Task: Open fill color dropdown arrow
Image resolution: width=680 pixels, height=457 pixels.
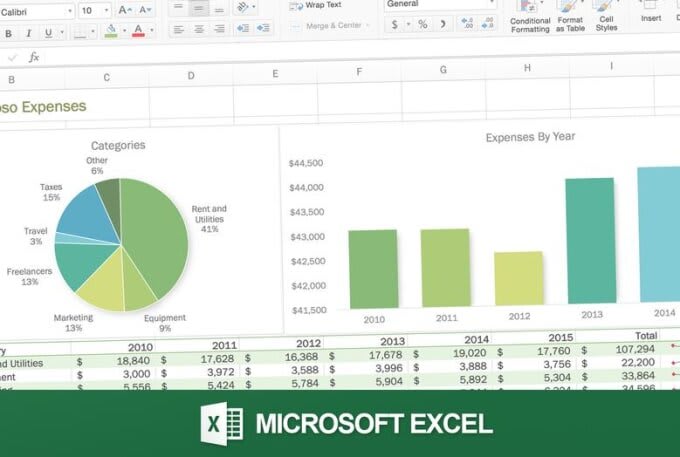Action: point(124,30)
